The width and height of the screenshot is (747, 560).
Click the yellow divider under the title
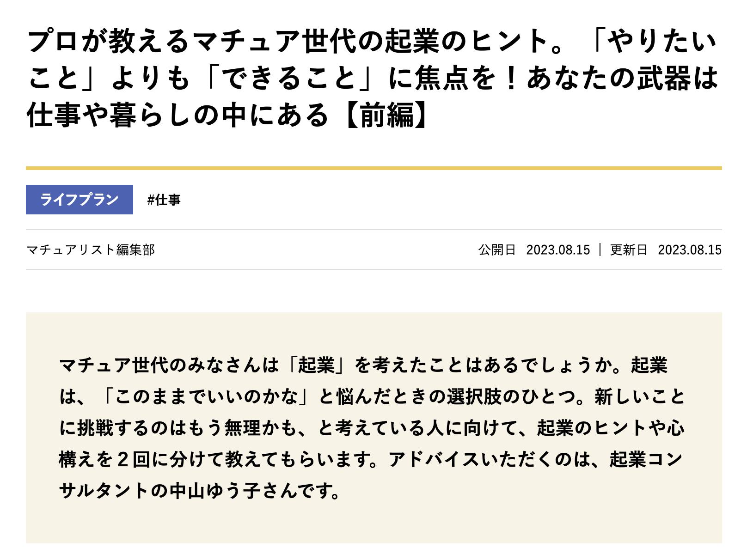[373, 168]
